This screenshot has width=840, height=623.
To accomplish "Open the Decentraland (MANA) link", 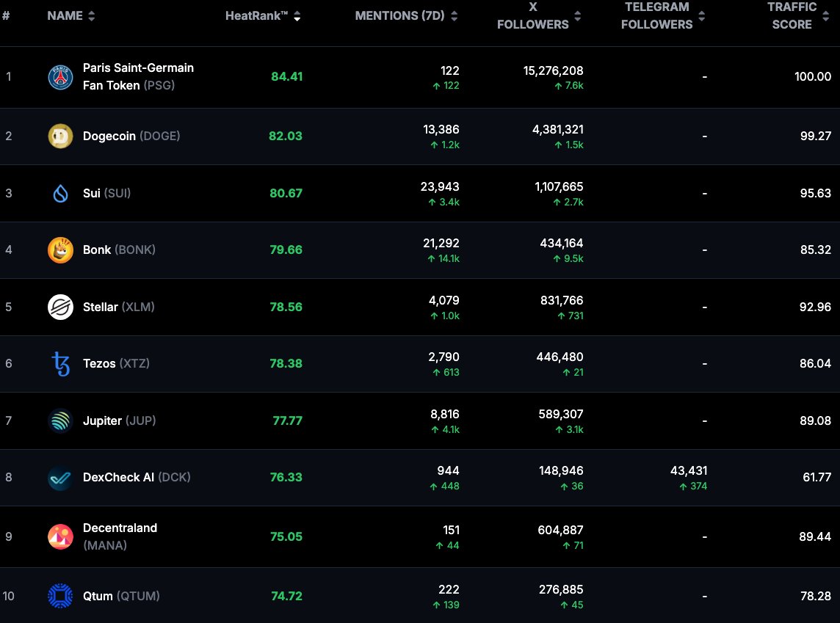I will [120, 536].
